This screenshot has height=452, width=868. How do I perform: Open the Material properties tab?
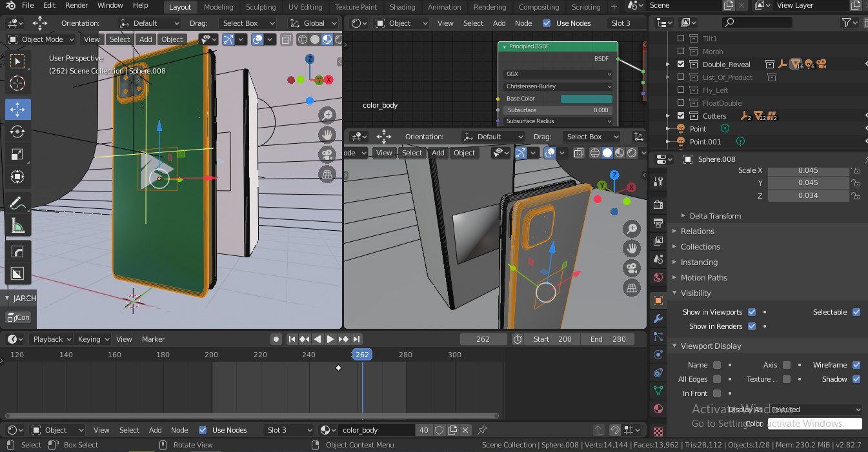[x=658, y=409]
